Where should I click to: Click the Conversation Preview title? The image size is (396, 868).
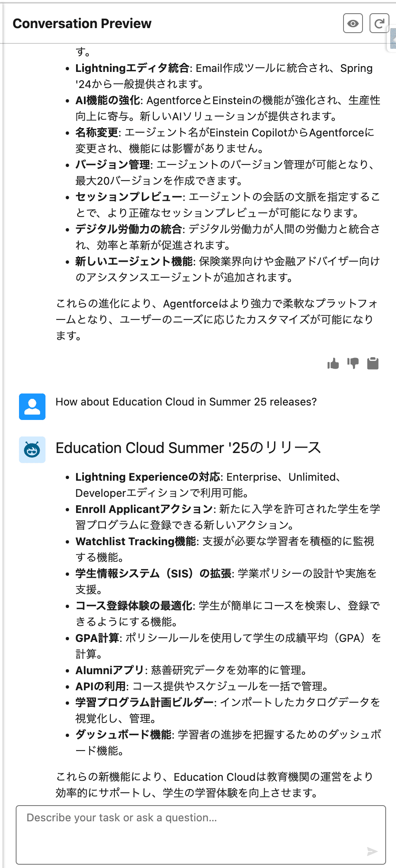point(82,24)
